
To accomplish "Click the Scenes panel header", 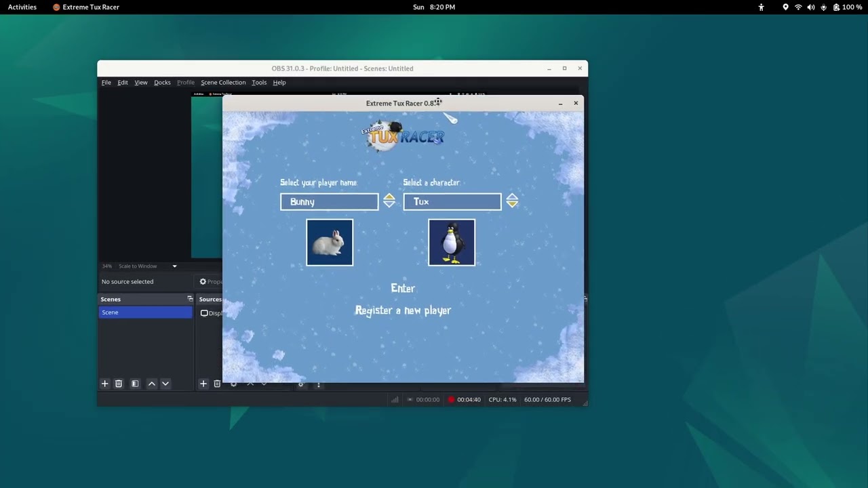I will (145, 299).
